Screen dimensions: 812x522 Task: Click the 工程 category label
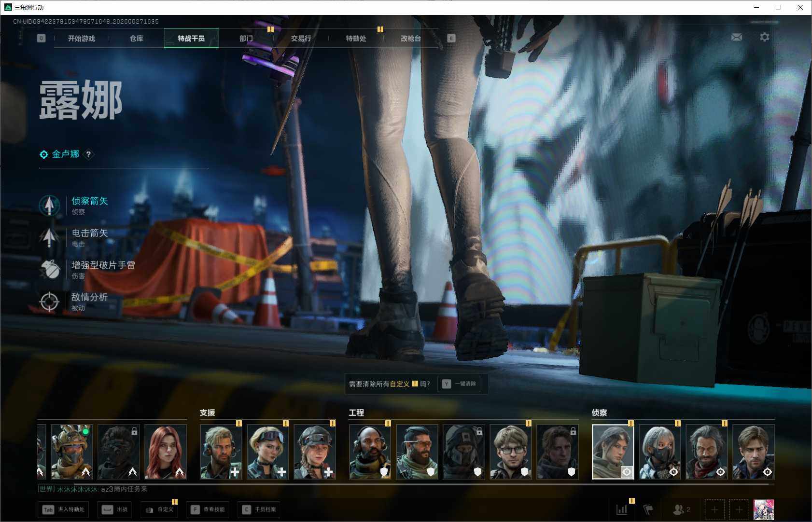pyautogui.click(x=356, y=413)
